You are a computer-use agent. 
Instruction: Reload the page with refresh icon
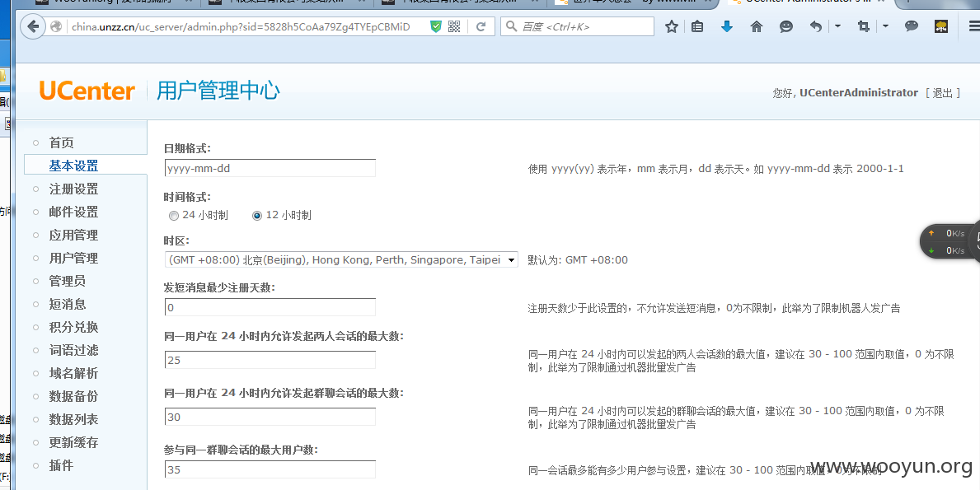(x=481, y=26)
